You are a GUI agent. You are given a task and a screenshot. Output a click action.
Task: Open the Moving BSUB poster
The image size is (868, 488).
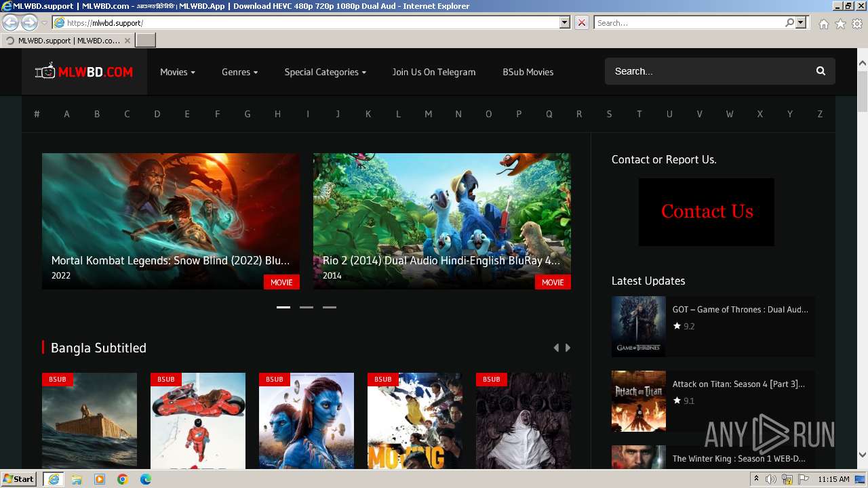click(415, 421)
